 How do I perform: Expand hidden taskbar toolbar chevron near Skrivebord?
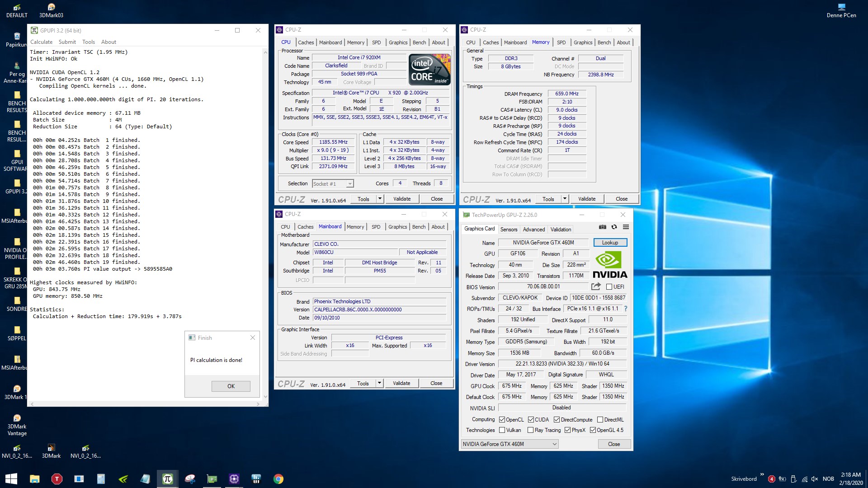point(762,474)
